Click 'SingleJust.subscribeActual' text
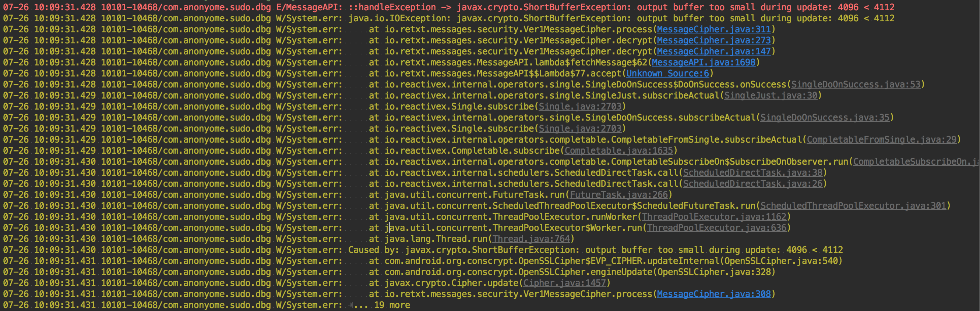The width and height of the screenshot is (980, 311). click(652, 95)
